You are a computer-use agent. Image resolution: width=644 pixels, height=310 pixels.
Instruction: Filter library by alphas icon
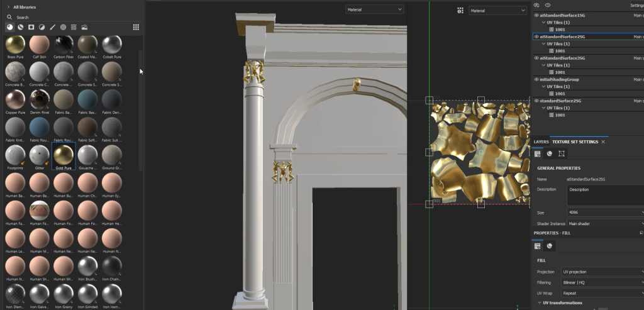tap(31, 27)
